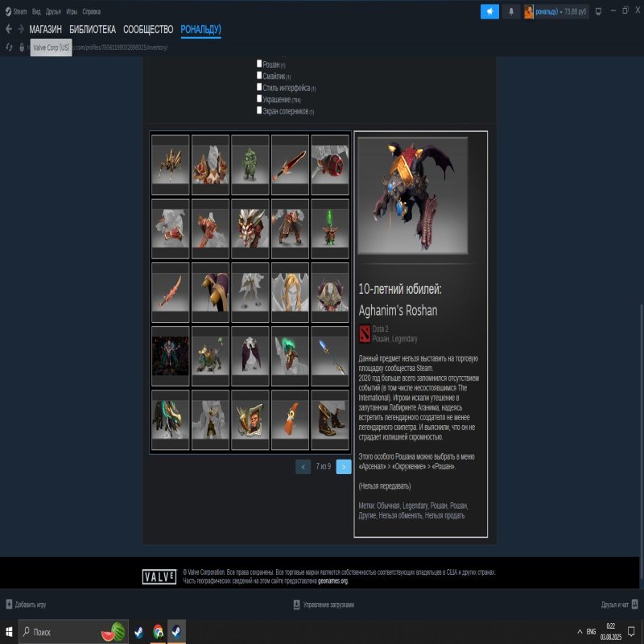This screenshot has width=644, height=644.
Task: Click the Valve logo in the footer
Action: 160,574
